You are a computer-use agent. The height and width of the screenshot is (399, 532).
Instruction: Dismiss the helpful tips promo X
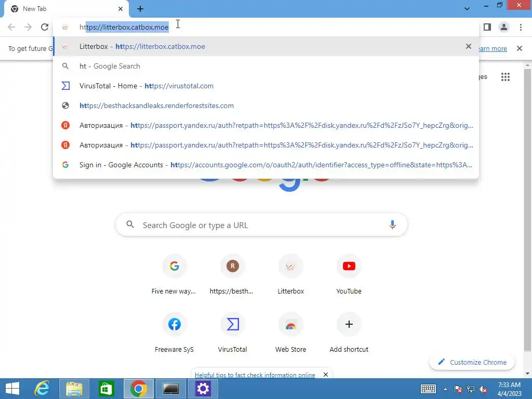click(x=325, y=375)
